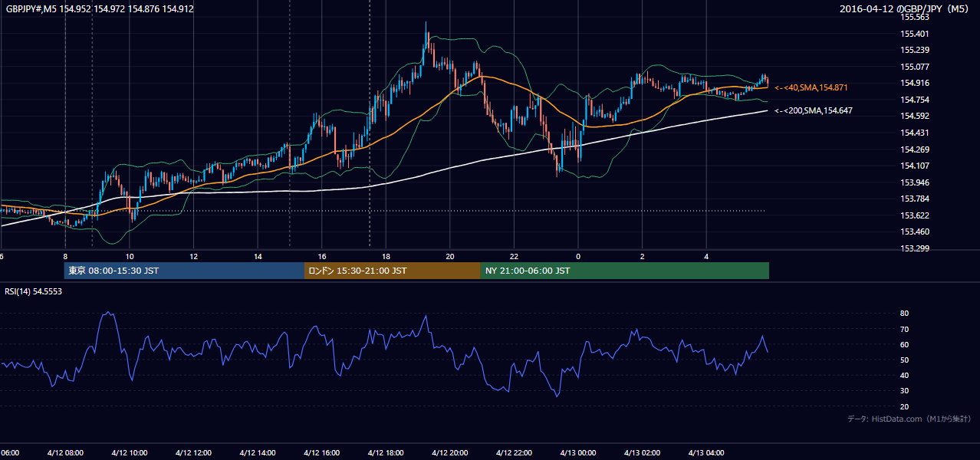
Task: Click the '<-<40,SMA,154.871' orange label
Action: pos(811,88)
